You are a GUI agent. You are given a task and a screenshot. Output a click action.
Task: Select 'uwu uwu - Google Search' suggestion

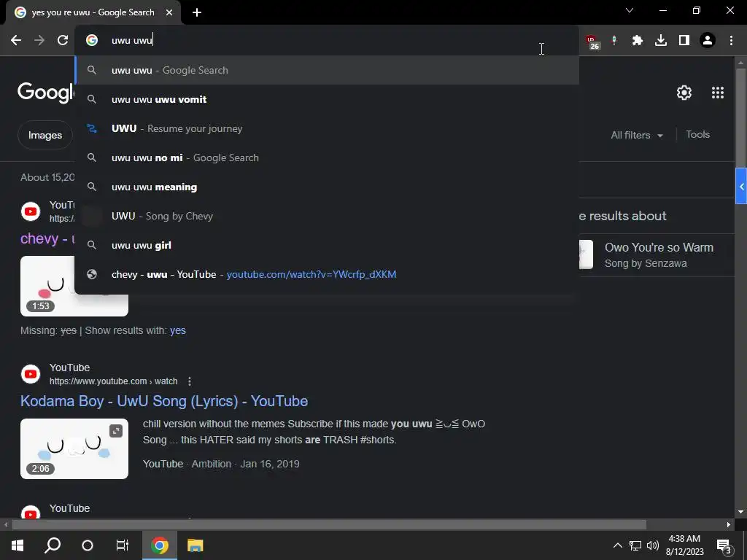(x=327, y=70)
